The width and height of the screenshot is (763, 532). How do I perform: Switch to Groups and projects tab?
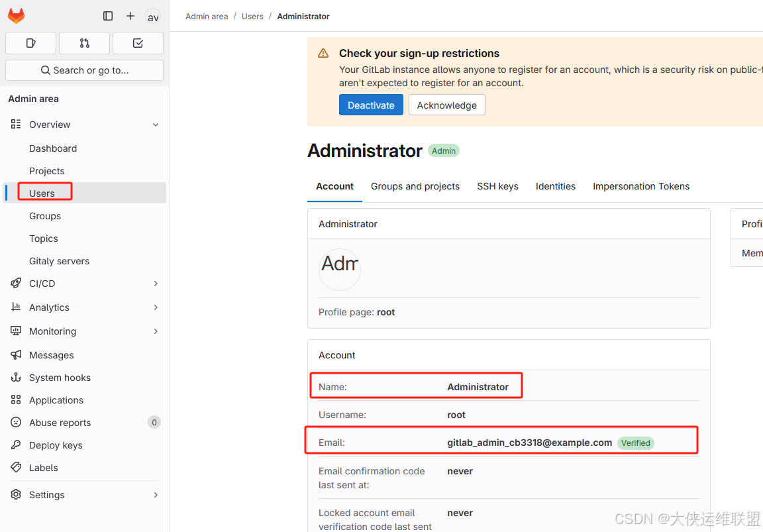pos(415,186)
